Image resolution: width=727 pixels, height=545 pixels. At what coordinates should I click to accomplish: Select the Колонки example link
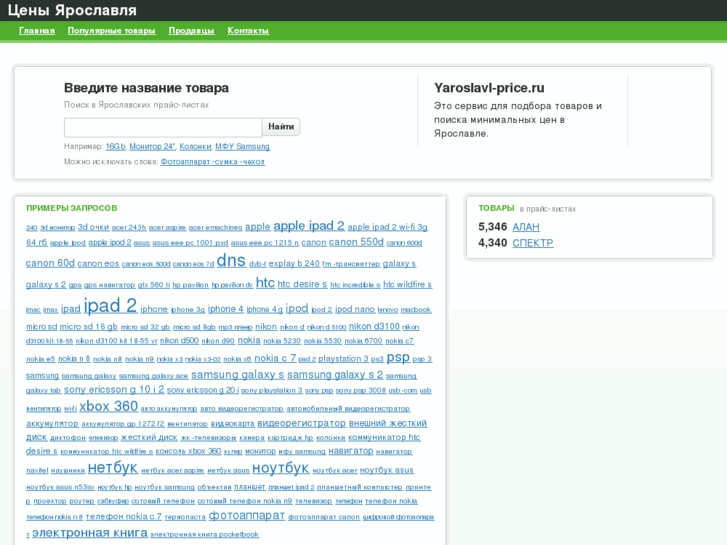point(195,147)
